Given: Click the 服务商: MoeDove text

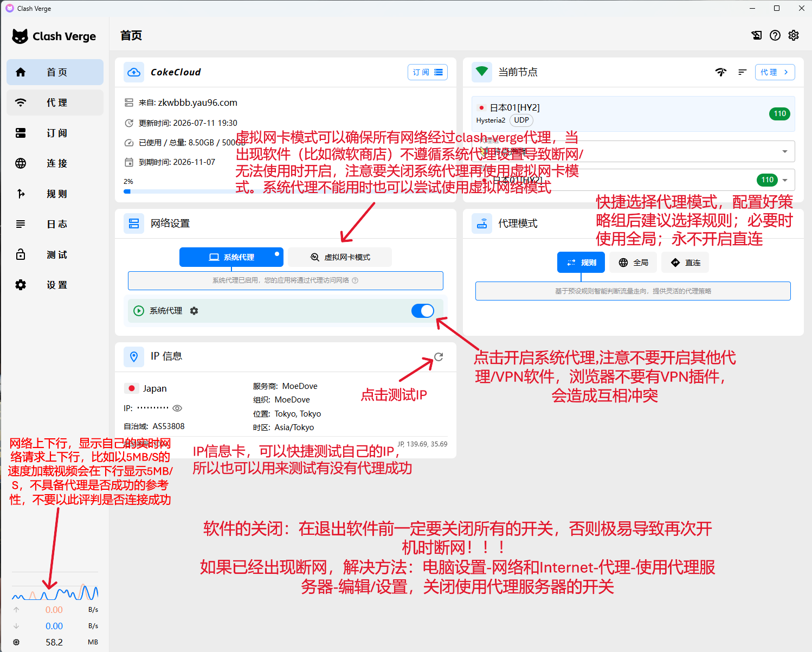Looking at the screenshot, I should (x=285, y=386).
